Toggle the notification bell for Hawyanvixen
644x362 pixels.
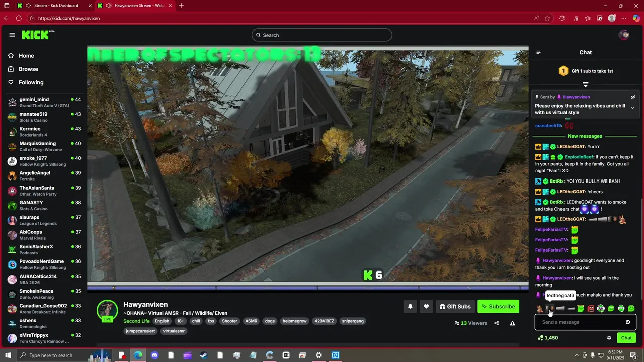[x=410, y=306]
